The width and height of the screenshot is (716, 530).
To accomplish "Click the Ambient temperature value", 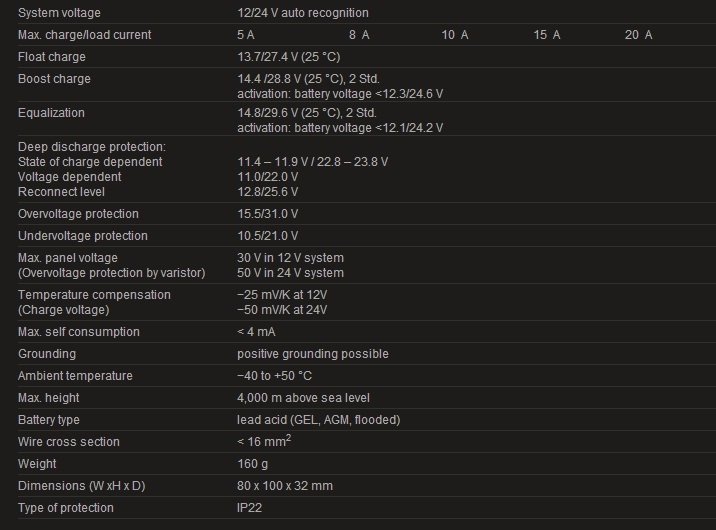I will 274,376.
